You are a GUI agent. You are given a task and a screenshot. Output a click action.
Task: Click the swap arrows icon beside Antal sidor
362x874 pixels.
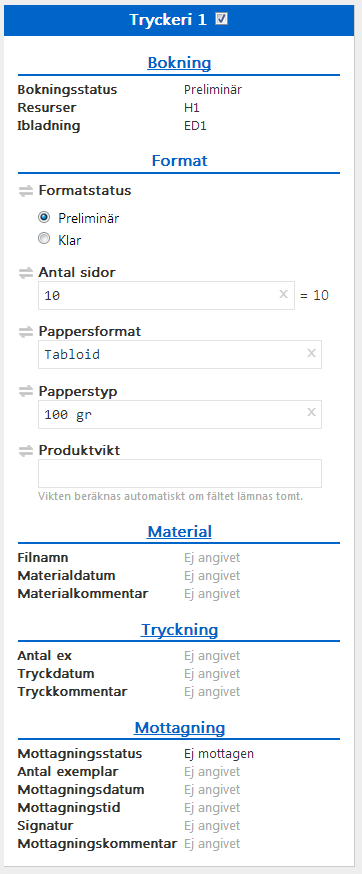[26, 273]
